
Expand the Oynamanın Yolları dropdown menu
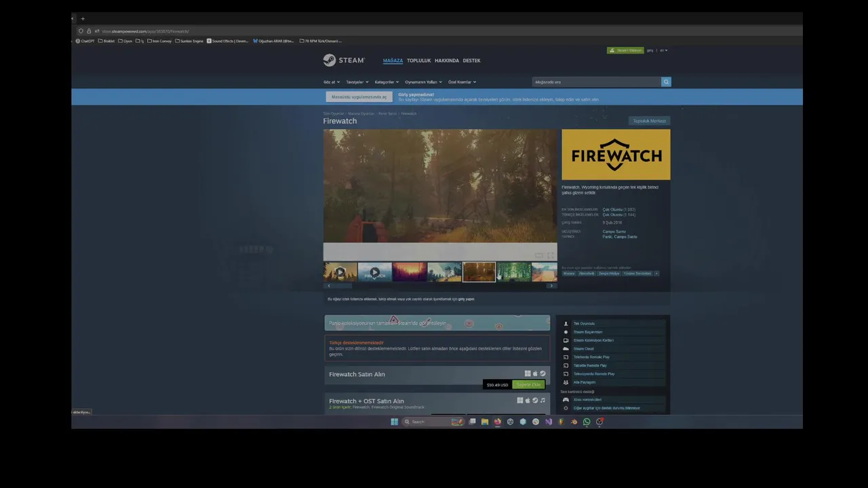(423, 82)
